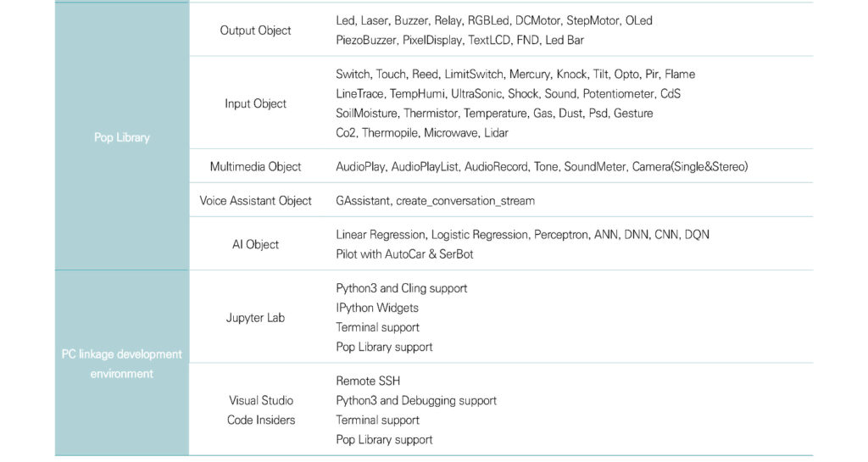868x462 pixels.
Task: Click the IPython Widgets line
Action: tap(377, 308)
